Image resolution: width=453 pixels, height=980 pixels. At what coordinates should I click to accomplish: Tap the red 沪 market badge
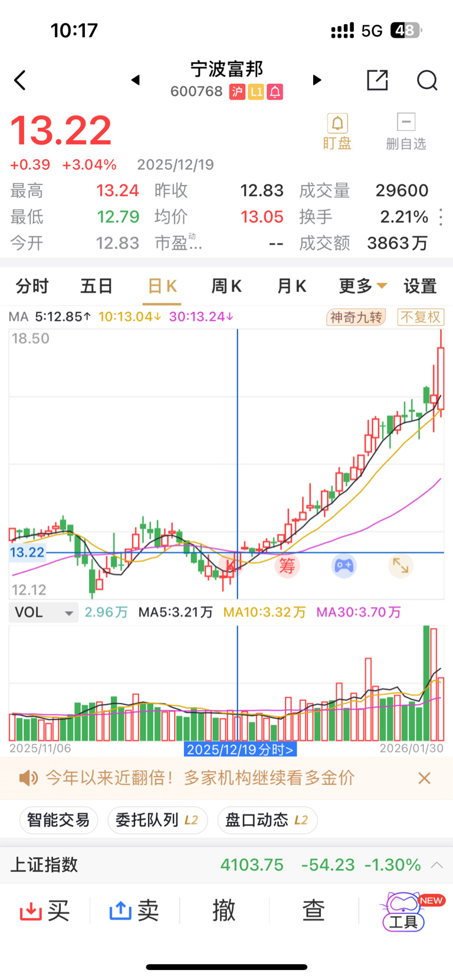click(237, 92)
